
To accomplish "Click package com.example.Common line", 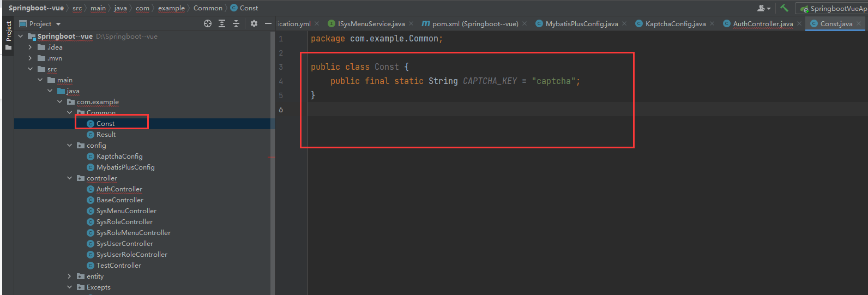I will 377,39.
